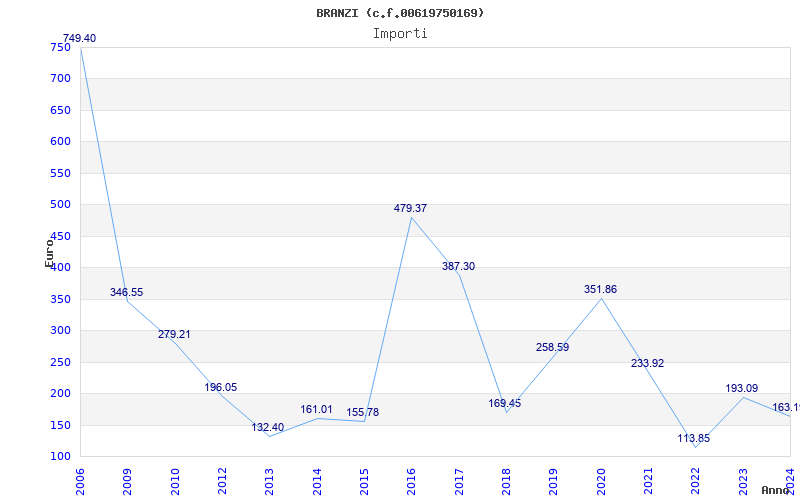Click the 200 y-axis tick label
The height and width of the screenshot is (500, 800).
pyautogui.click(x=60, y=393)
